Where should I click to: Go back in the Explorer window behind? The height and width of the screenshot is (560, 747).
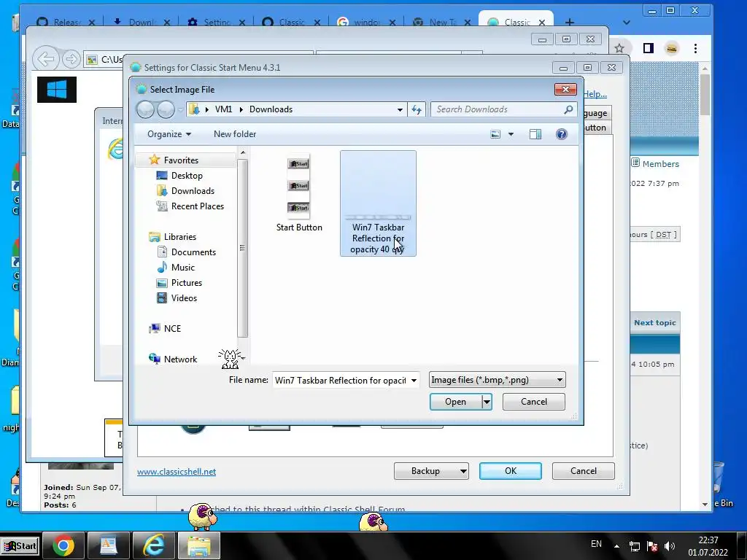click(46, 59)
